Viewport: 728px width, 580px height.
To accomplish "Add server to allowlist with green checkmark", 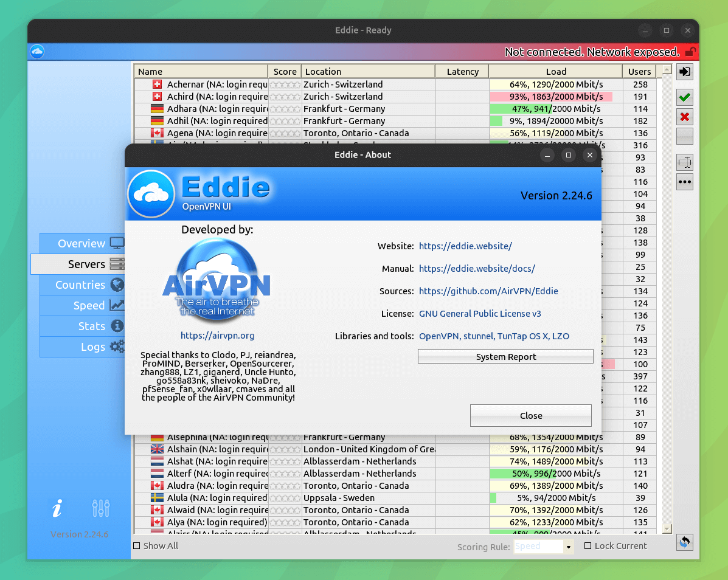I will (x=685, y=97).
